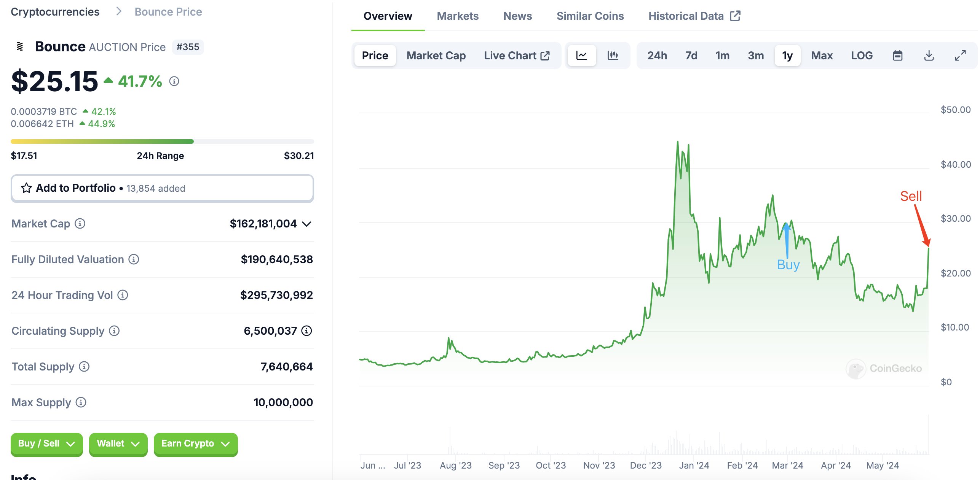This screenshot has width=980, height=480.
Task: Click the $17.51 range low value
Action: coord(24,156)
